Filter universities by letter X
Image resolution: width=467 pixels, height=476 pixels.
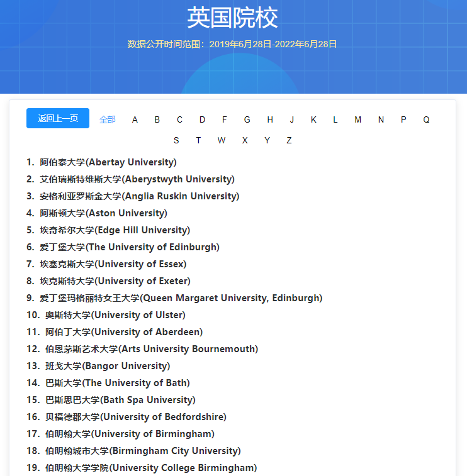[x=245, y=140]
